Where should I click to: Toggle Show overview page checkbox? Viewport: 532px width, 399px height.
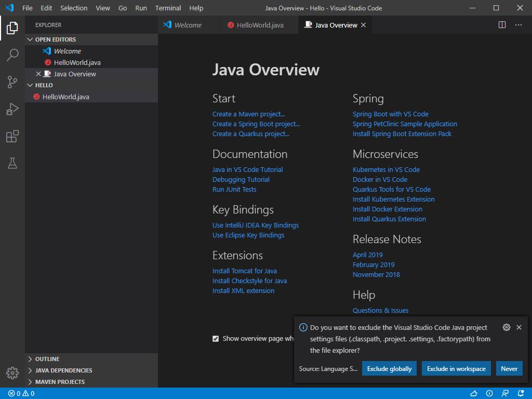pos(216,339)
